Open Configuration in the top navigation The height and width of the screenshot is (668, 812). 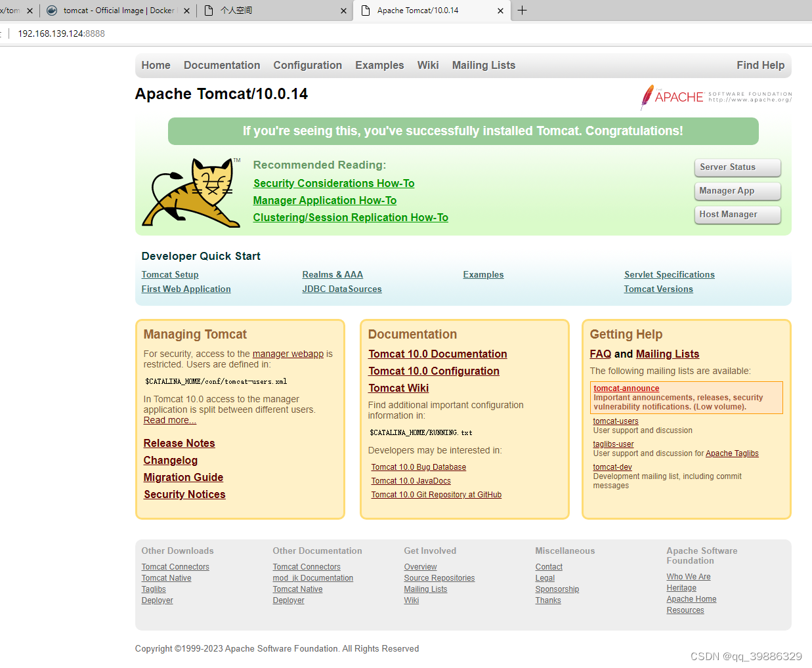[x=308, y=65]
